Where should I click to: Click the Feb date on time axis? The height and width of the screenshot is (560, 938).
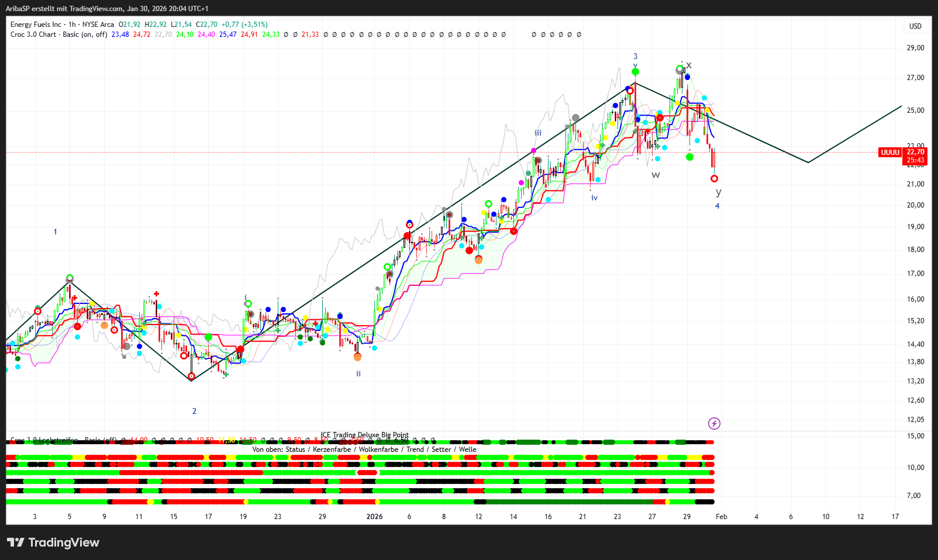tap(722, 517)
